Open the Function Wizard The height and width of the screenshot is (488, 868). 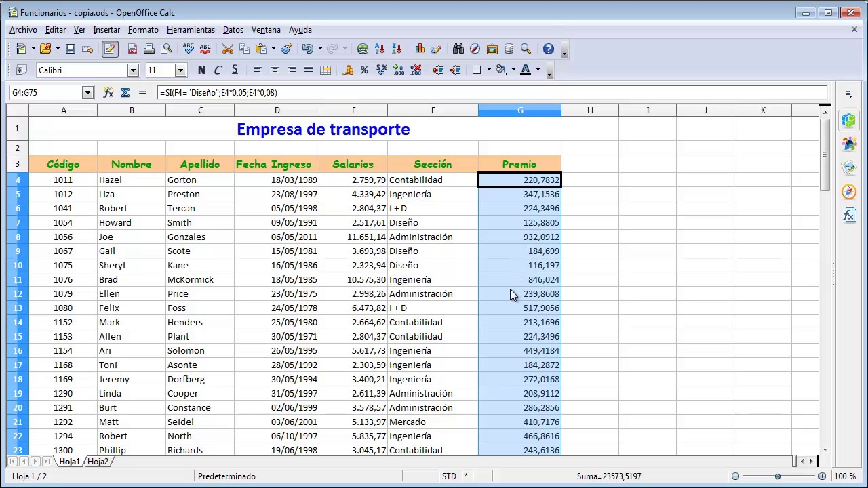point(108,93)
